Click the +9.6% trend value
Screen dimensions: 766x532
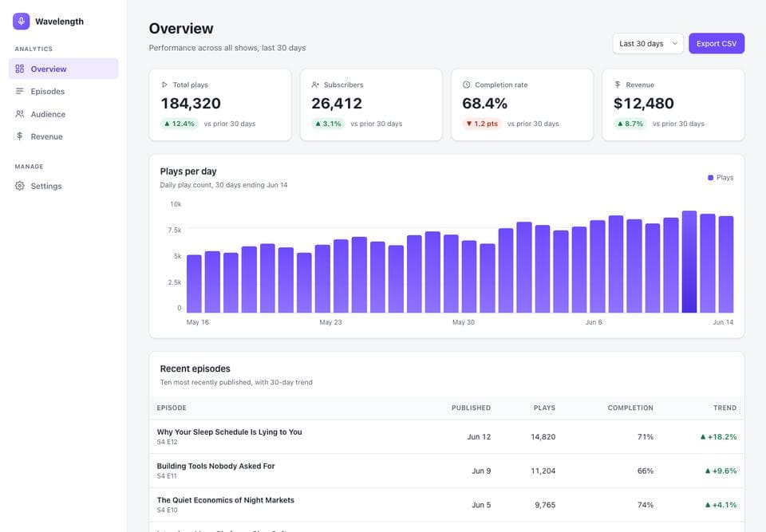coord(721,471)
